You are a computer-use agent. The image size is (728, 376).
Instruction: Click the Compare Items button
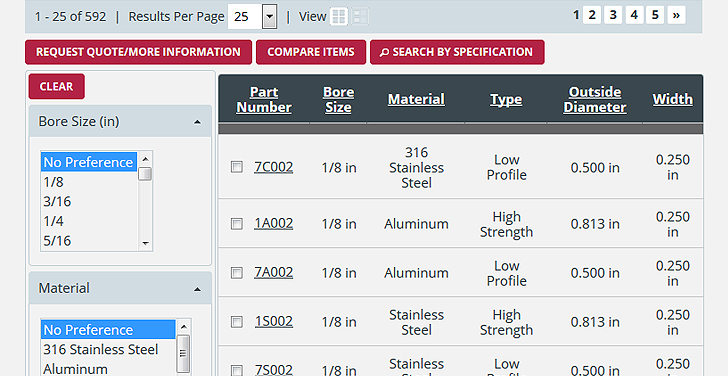coord(311,52)
